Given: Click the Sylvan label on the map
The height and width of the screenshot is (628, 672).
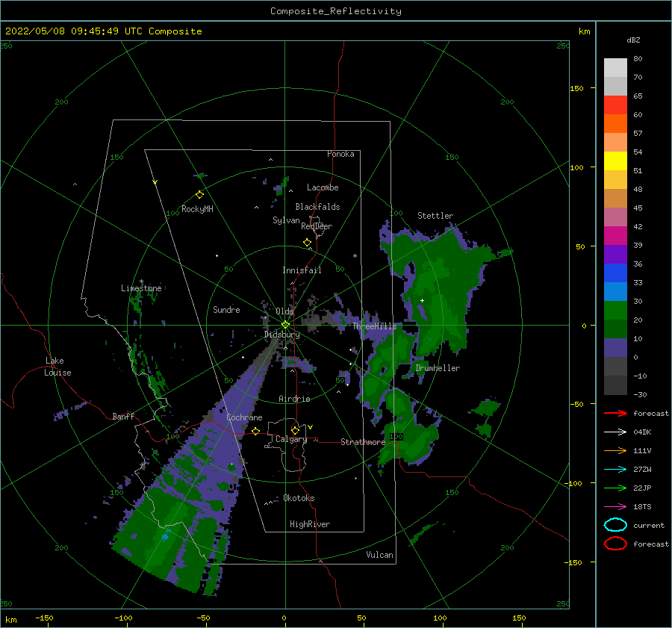Looking at the screenshot, I should [x=286, y=220].
